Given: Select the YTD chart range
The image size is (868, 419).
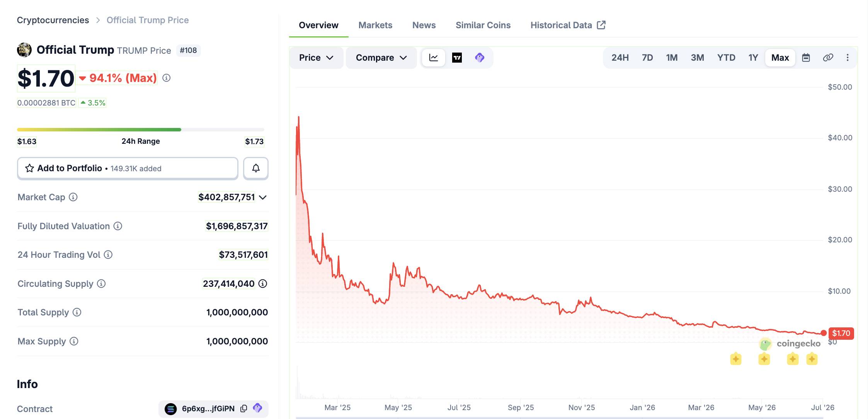Looking at the screenshot, I should point(726,58).
